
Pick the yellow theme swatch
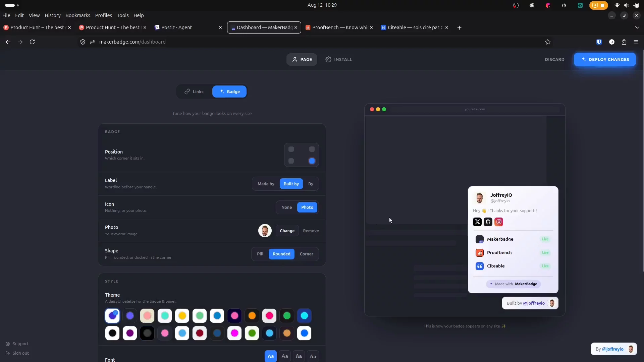pos(182,316)
